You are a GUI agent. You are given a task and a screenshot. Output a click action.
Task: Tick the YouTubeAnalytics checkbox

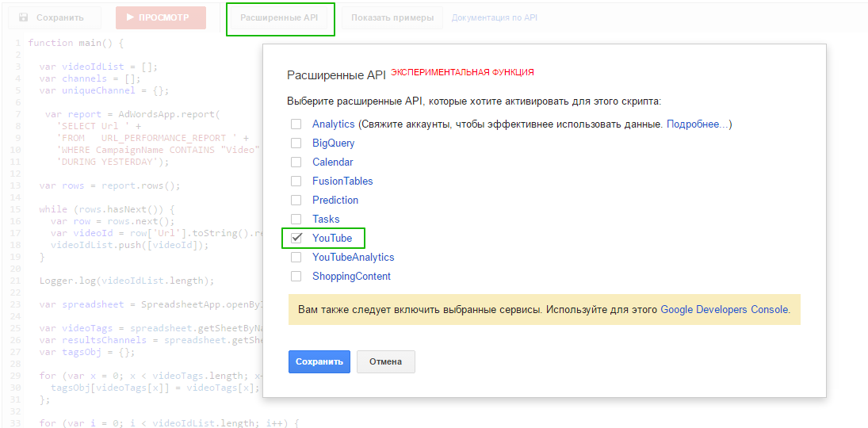pos(296,257)
